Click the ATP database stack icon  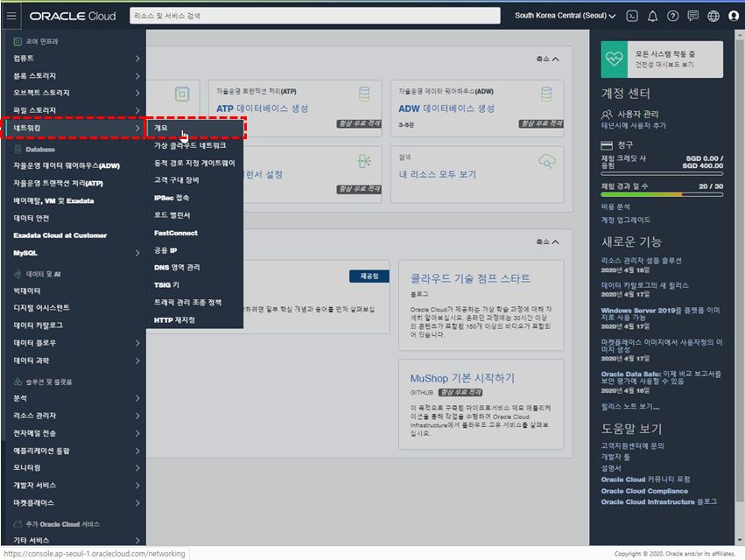tap(364, 94)
